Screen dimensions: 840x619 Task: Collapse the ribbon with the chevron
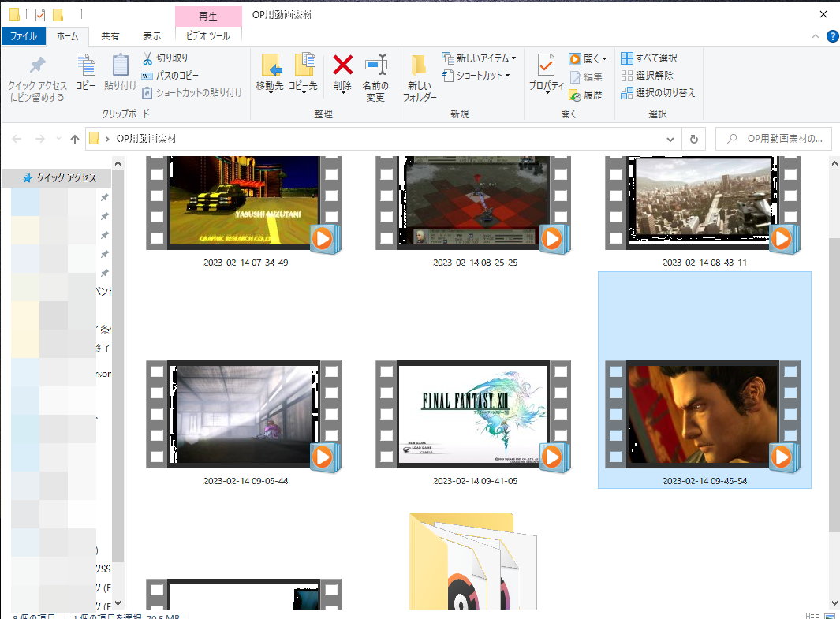[x=816, y=36]
